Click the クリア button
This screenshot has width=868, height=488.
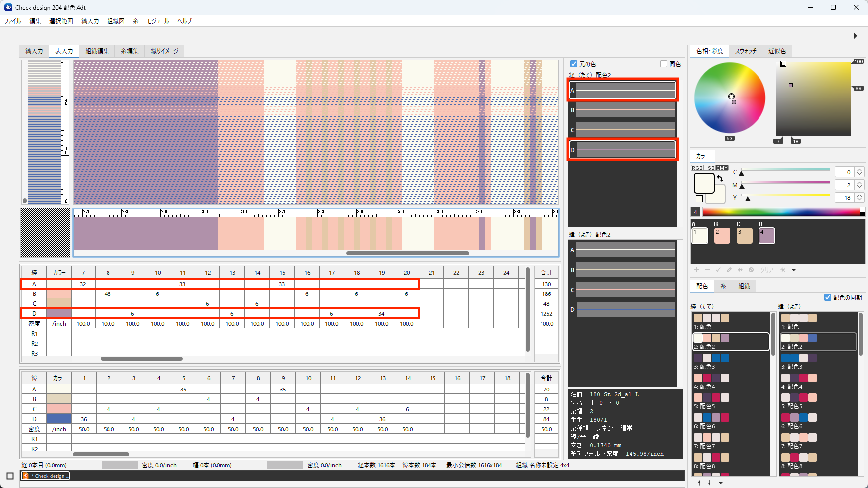point(767,270)
